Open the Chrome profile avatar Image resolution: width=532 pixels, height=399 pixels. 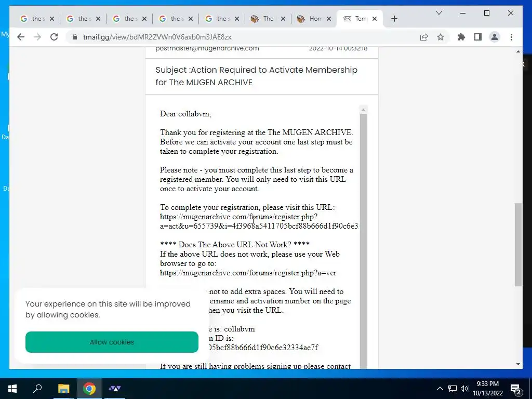point(495,37)
